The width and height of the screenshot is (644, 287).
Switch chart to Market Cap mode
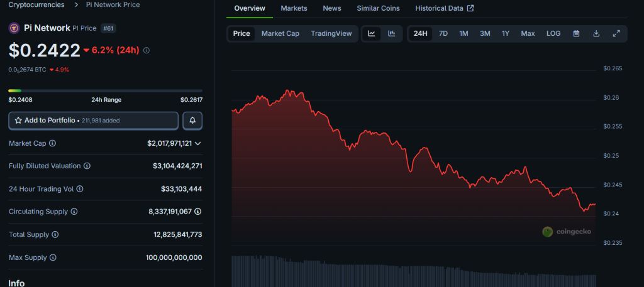[x=280, y=34]
